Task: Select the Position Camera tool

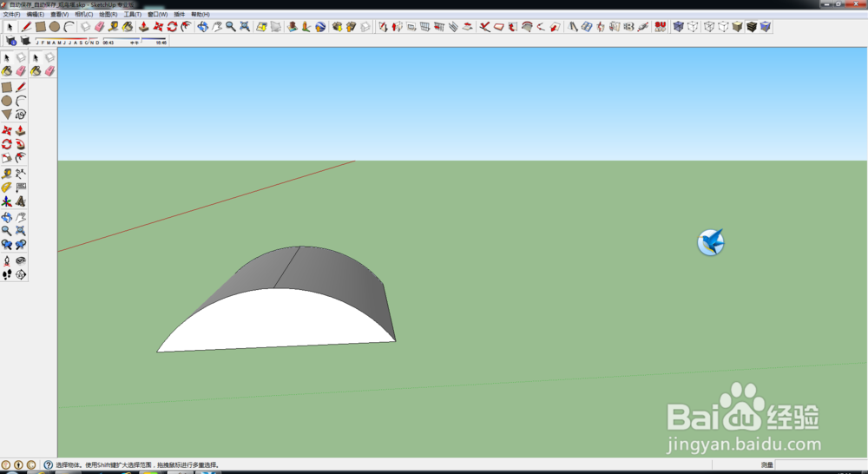Action: (7, 260)
